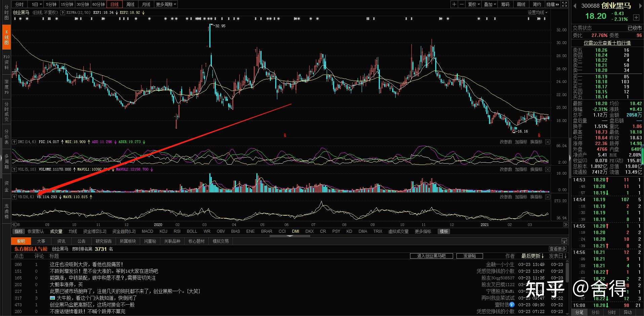Select KDJ indicator tab
The image size is (644, 316).
pos(163,231)
